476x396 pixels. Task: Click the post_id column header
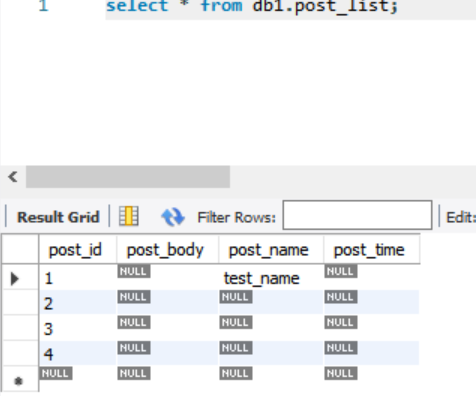(78, 250)
